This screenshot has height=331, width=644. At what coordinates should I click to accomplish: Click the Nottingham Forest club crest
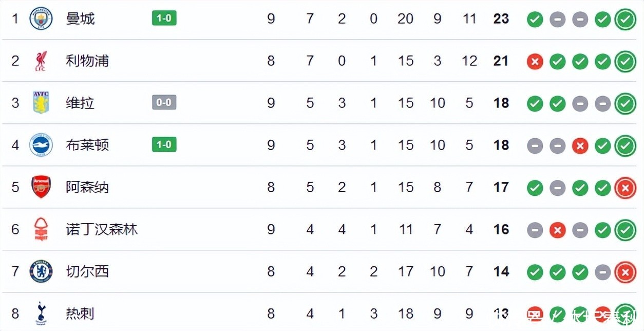coord(41,230)
